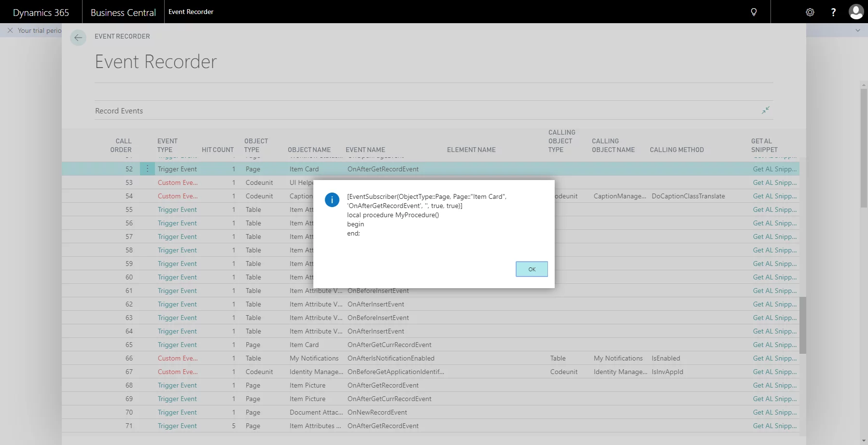
Task: Open the Help question mark menu
Action: (x=833, y=12)
